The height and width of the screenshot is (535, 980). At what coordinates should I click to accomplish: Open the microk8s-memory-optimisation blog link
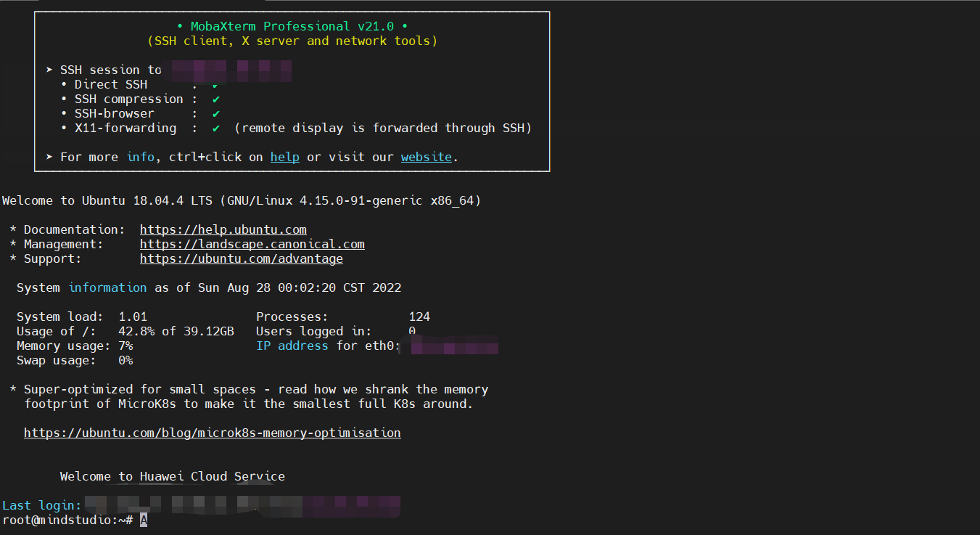pyautogui.click(x=212, y=433)
